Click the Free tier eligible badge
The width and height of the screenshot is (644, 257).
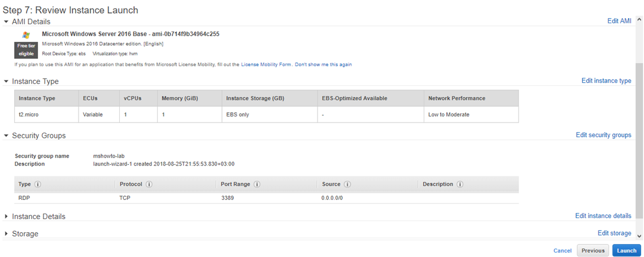pos(27,50)
